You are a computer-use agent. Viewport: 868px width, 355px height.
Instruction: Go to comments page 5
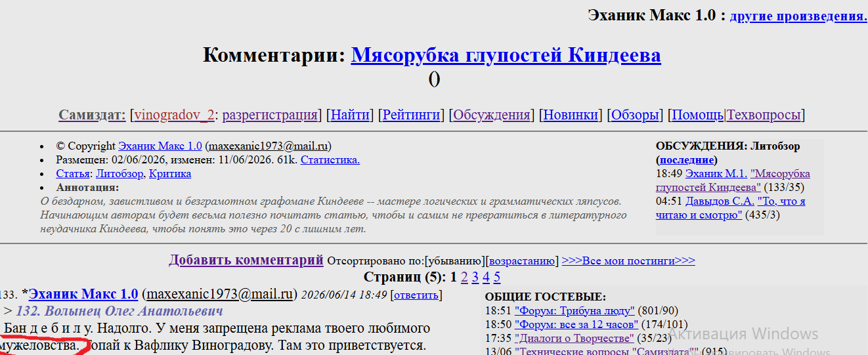pyautogui.click(x=497, y=277)
